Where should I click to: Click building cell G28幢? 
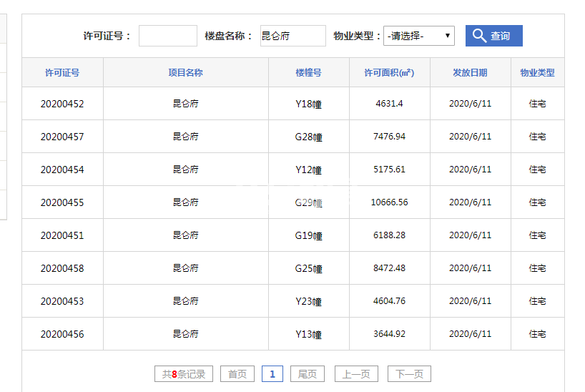(x=308, y=137)
